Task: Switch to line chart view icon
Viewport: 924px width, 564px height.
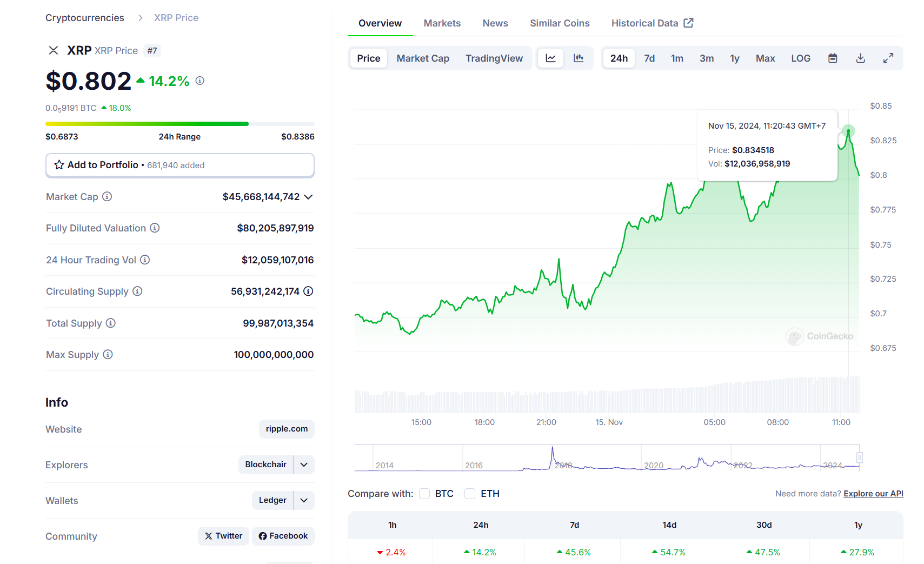Action: pyautogui.click(x=550, y=58)
